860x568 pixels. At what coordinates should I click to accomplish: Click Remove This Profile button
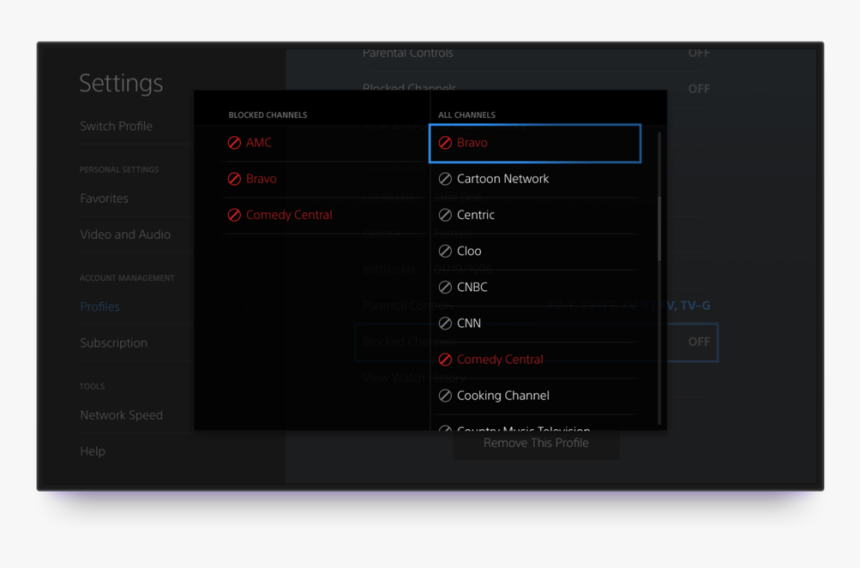pyautogui.click(x=536, y=443)
